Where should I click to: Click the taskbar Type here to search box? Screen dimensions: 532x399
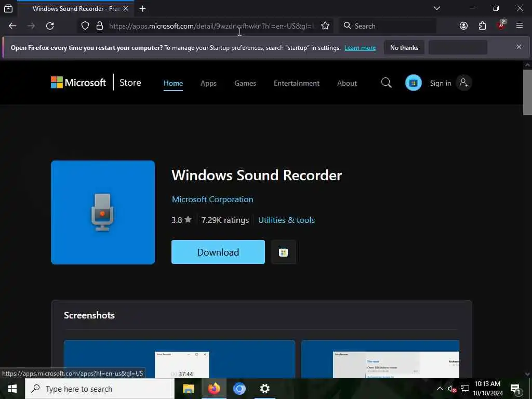tap(100, 389)
